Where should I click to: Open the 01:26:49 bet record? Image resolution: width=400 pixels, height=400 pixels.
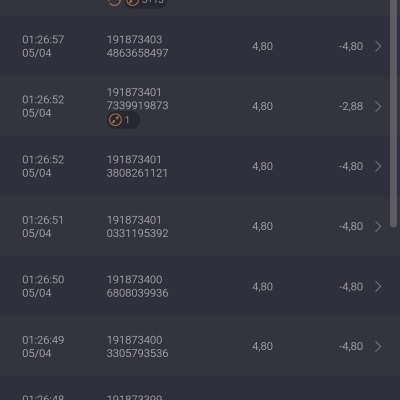click(x=194, y=346)
